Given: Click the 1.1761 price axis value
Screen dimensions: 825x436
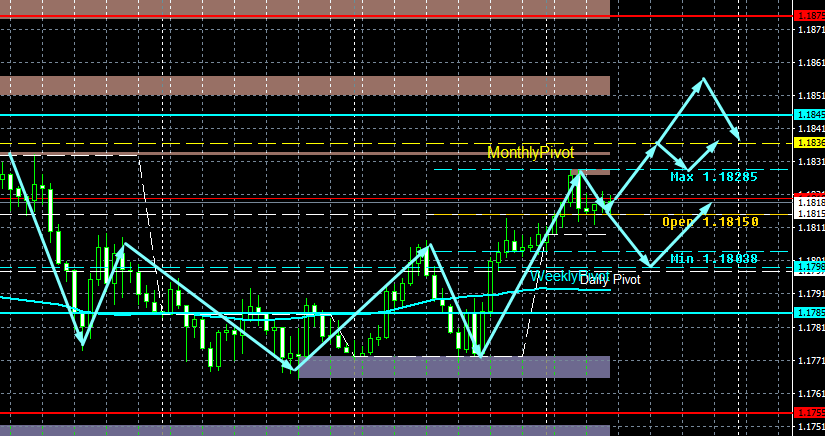Looking at the screenshot, I should point(811,393).
